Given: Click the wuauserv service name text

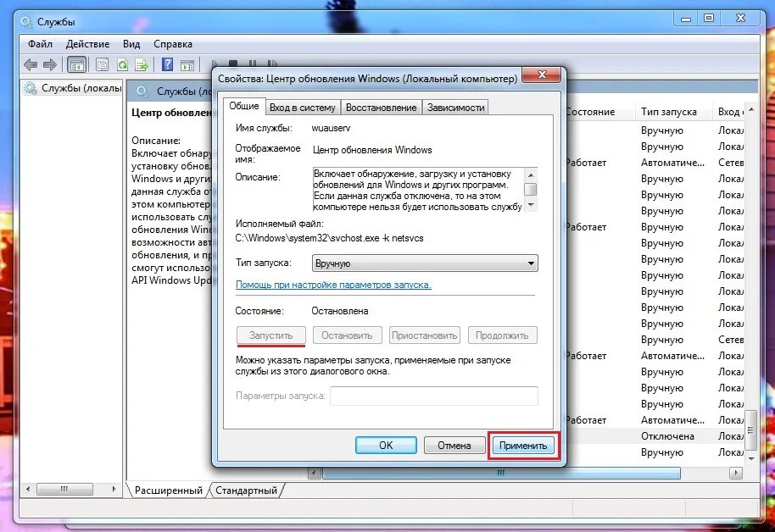Looking at the screenshot, I should pos(331,128).
